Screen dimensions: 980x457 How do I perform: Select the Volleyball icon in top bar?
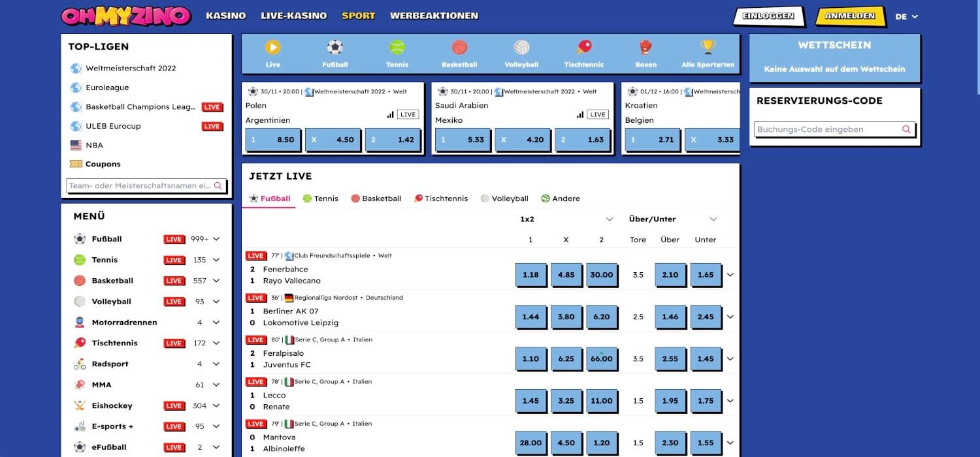[x=521, y=48]
